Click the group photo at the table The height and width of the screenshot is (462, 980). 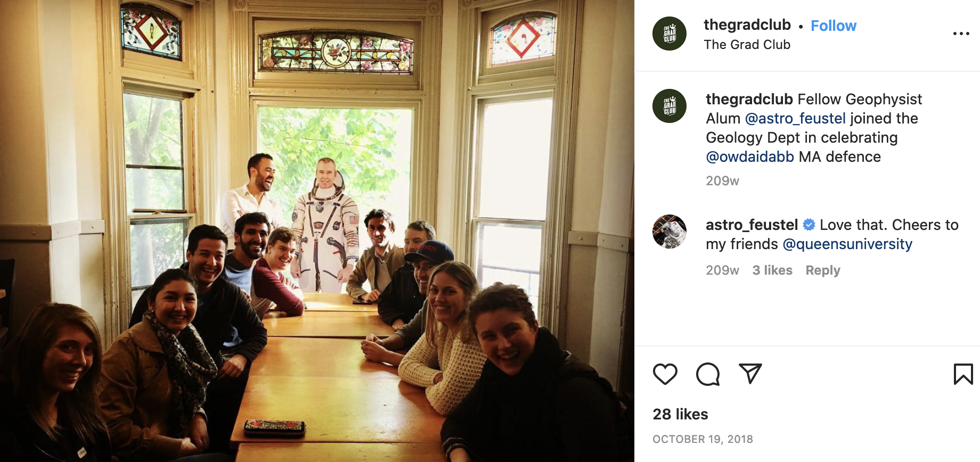tap(317, 231)
